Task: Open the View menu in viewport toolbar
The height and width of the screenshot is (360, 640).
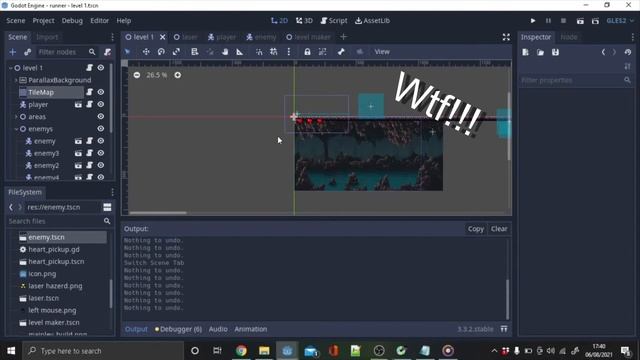Action: pos(382,52)
